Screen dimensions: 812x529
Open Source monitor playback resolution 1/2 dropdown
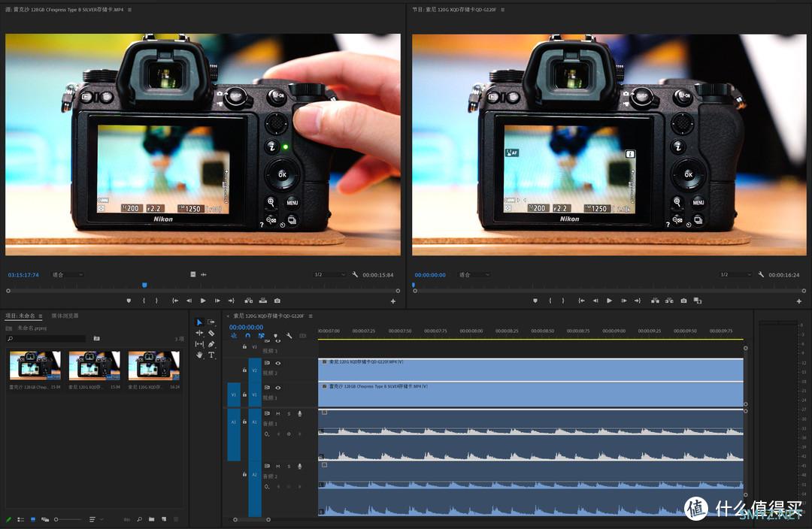330,275
